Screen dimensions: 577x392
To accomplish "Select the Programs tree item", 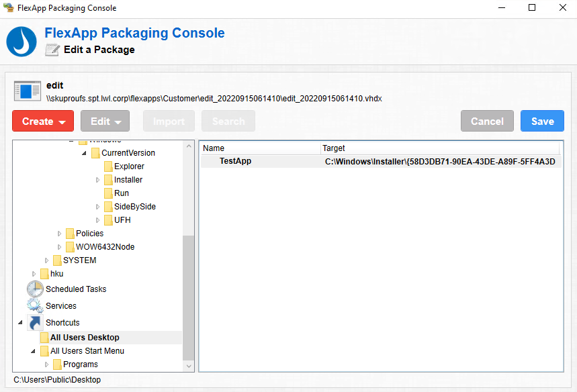I will (81, 364).
